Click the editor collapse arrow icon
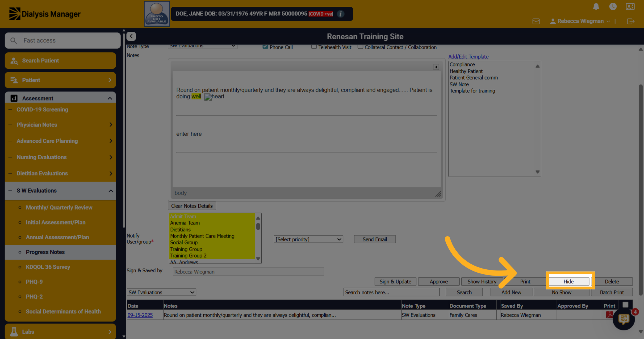Viewport: 644px width, 339px height. click(x=436, y=67)
